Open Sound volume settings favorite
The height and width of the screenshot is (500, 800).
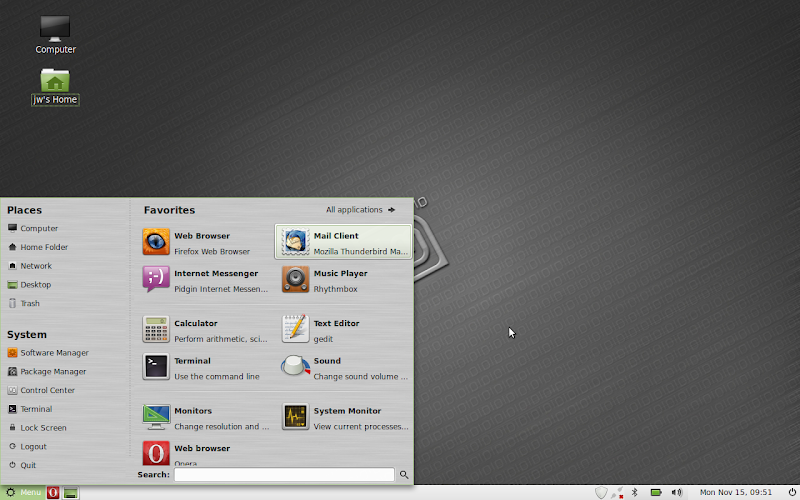pos(343,367)
